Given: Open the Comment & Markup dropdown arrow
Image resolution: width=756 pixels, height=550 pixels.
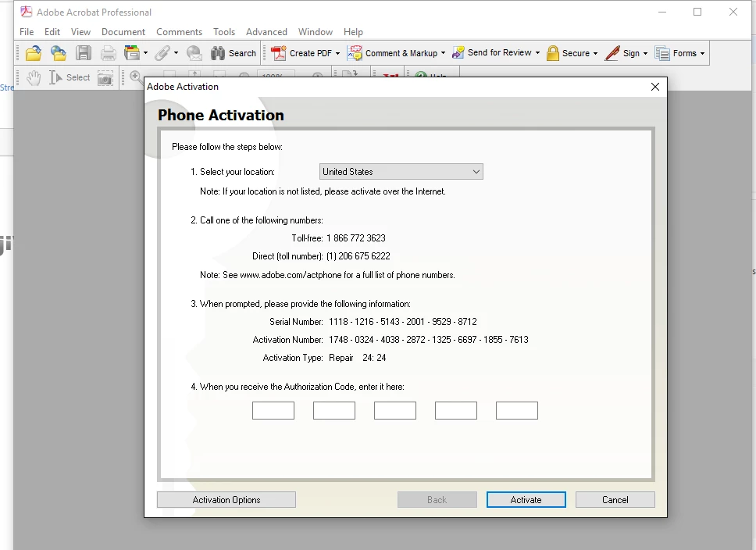Looking at the screenshot, I should (443, 53).
